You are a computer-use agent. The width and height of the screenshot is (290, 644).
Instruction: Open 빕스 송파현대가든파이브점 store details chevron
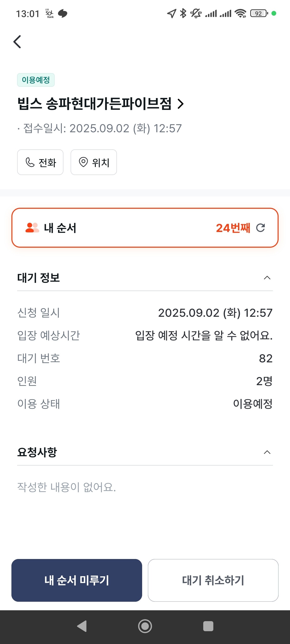pos(181,104)
